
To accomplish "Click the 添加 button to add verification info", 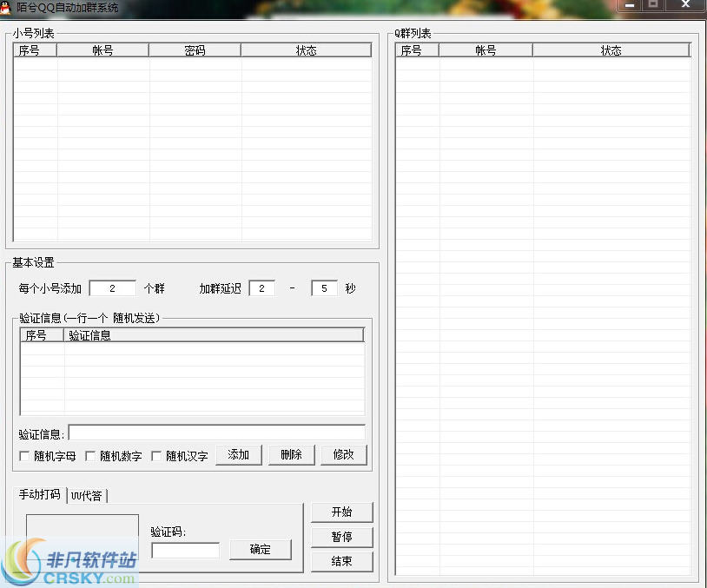I will (238, 454).
